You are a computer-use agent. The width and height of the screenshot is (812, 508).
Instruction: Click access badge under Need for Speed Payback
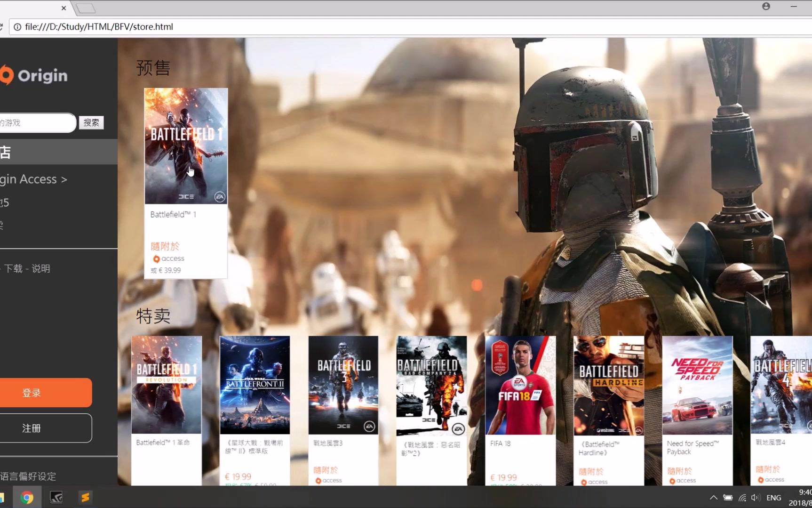coord(682,481)
